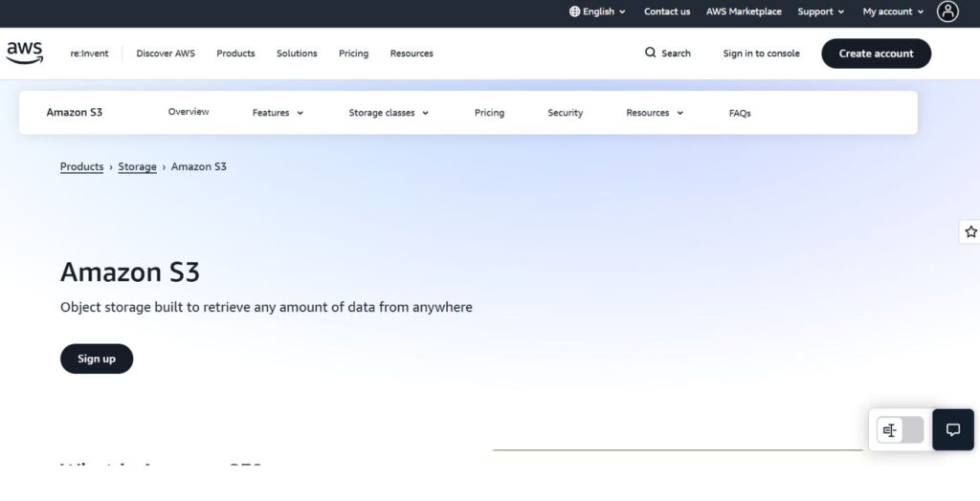Select the Overview tab
This screenshot has height=501, width=980.
(x=189, y=111)
